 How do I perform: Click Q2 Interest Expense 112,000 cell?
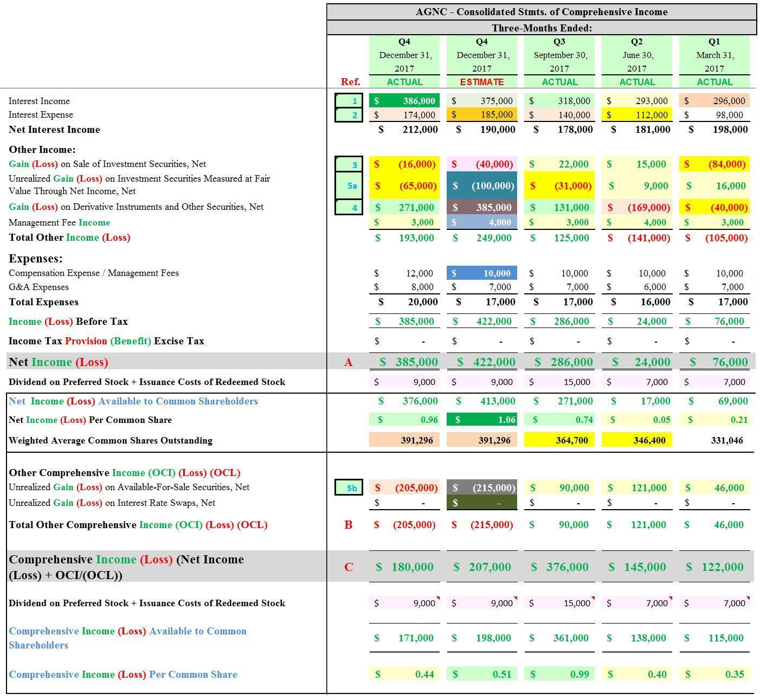tap(637, 115)
